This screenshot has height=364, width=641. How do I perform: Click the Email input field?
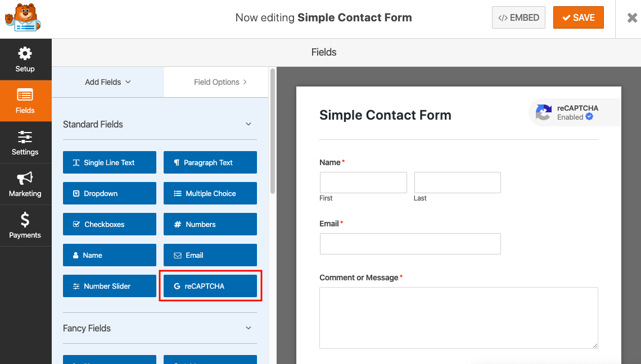click(x=410, y=244)
